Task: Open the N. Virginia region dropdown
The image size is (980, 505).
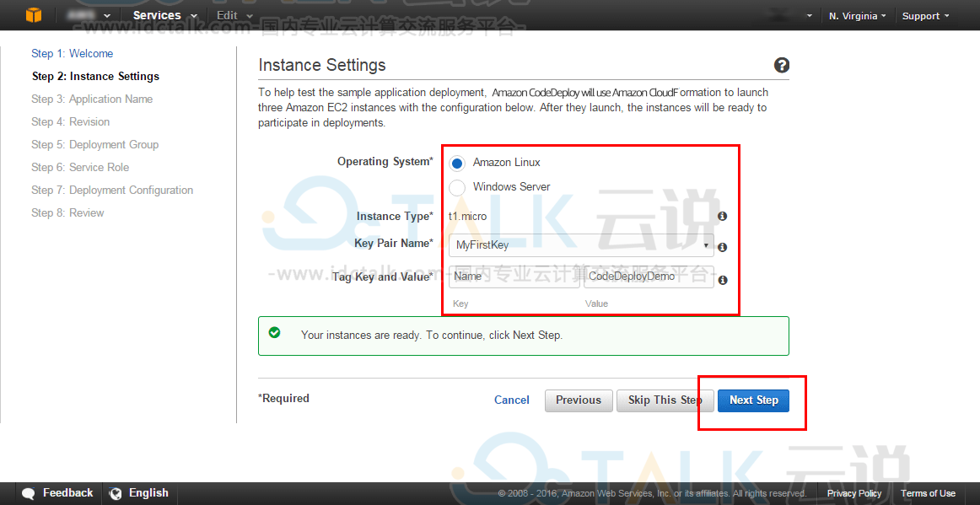Action: pyautogui.click(x=858, y=16)
